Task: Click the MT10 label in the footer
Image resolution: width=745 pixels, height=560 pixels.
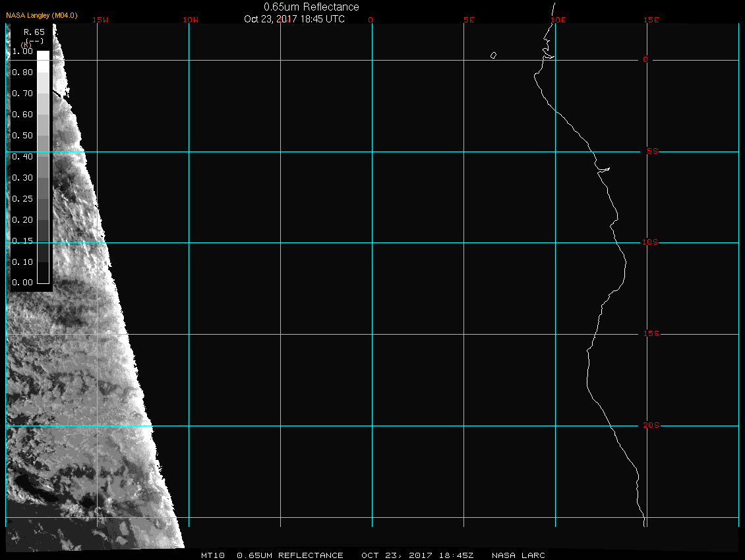Action: pyautogui.click(x=213, y=555)
